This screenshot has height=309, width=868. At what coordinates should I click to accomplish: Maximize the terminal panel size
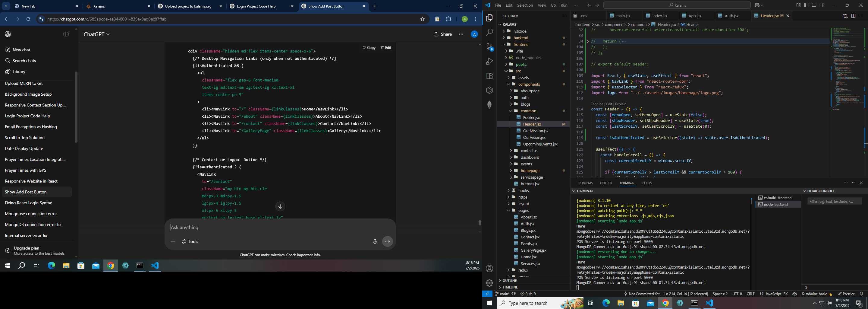853,183
